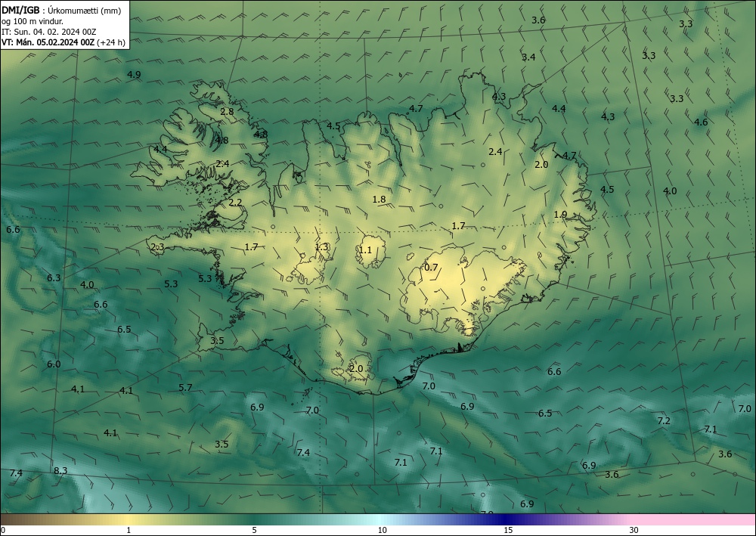Click the 'og 100 m vindur.' subtitle text

33,21
